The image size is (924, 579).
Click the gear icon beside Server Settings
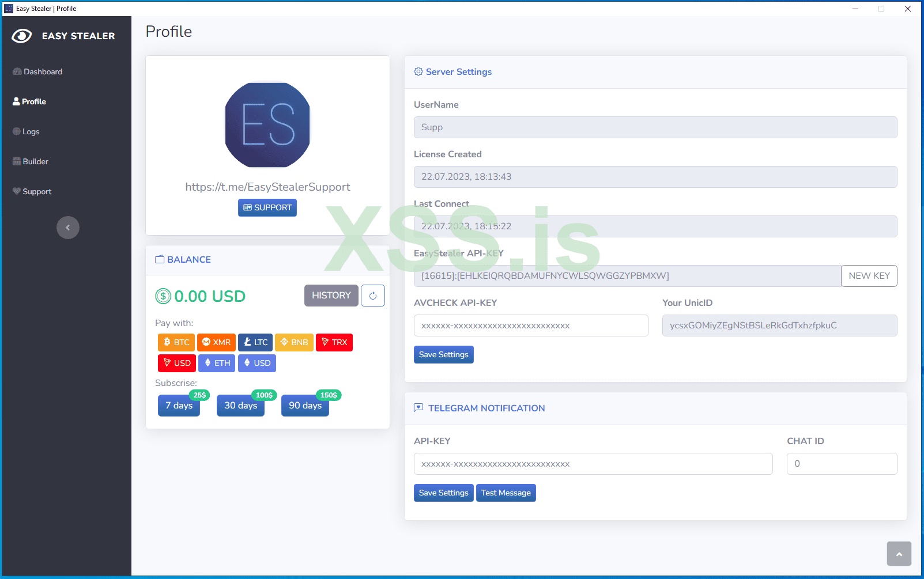[418, 71]
